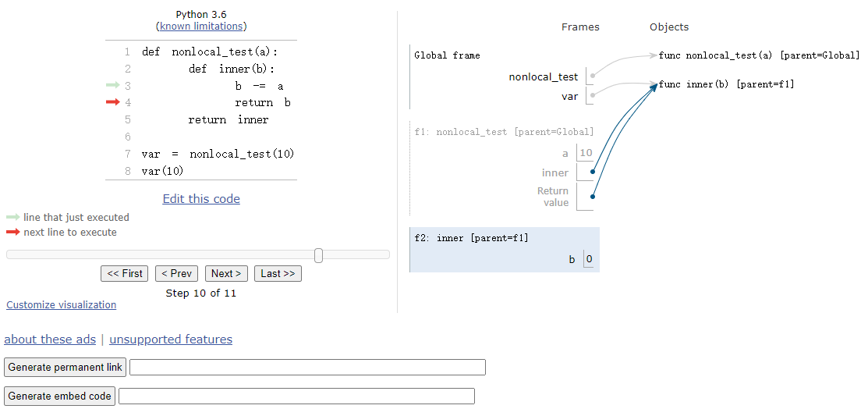Screen dimensions: 868x416
Task: Step back with the Prev button
Action: coord(176,274)
